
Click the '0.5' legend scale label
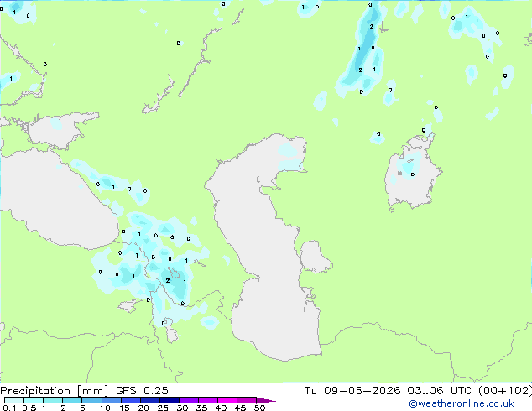coord(29,408)
